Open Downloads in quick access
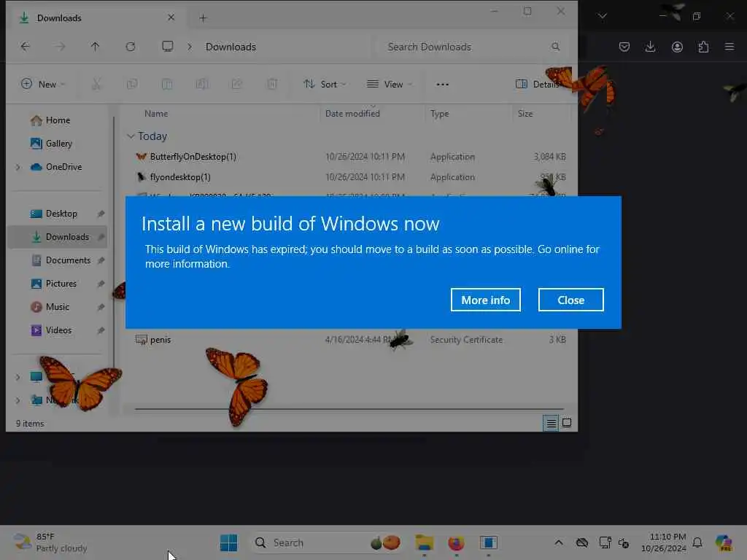The width and height of the screenshot is (747, 560). (x=66, y=237)
